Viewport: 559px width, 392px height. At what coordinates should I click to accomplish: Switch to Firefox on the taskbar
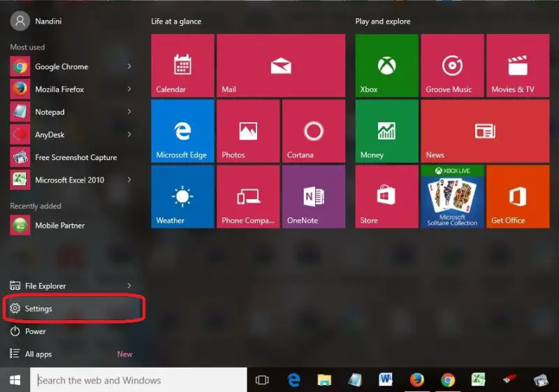(x=416, y=380)
